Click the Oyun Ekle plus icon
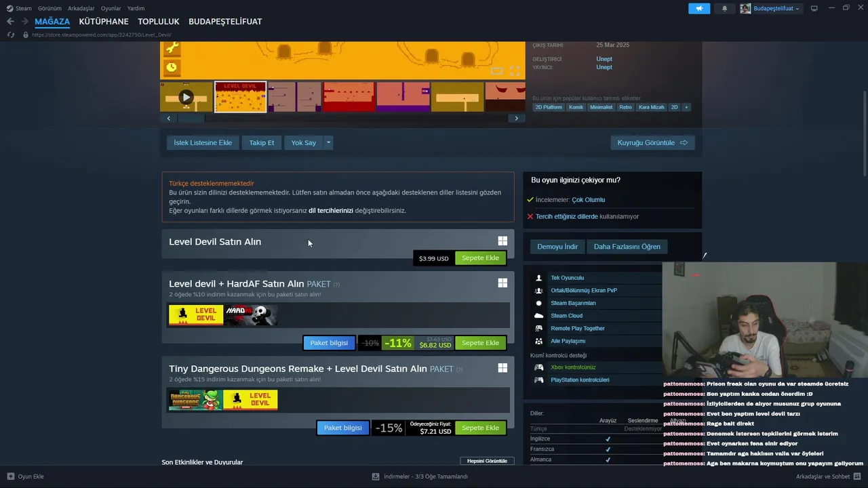The width and height of the screenshot is (868, 488). [10, 476]
